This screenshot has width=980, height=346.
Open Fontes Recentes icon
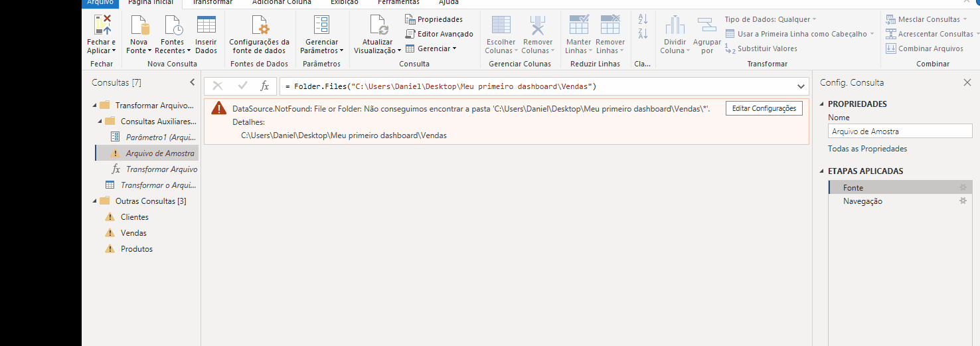(x=173, y=25)
